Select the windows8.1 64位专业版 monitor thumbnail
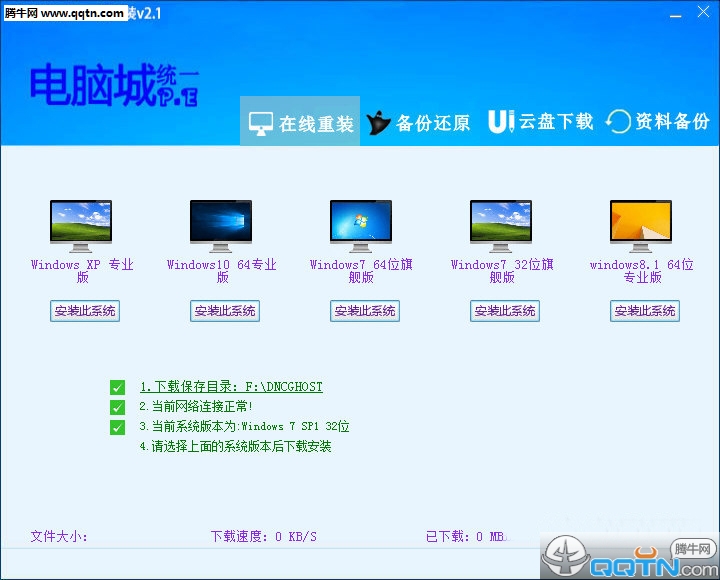The width and height of the screenshot is (720, 580). point(641,226)
